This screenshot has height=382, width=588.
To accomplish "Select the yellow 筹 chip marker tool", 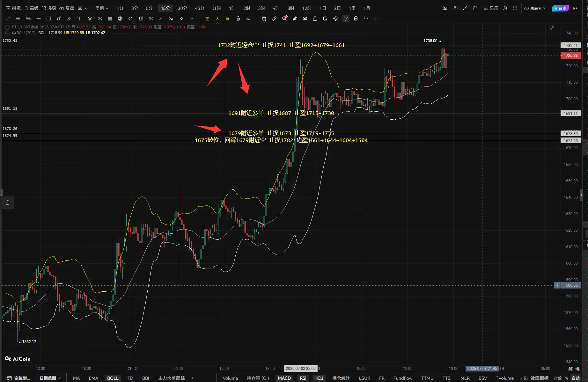I will pyautogui.click(x=228, y=19).
